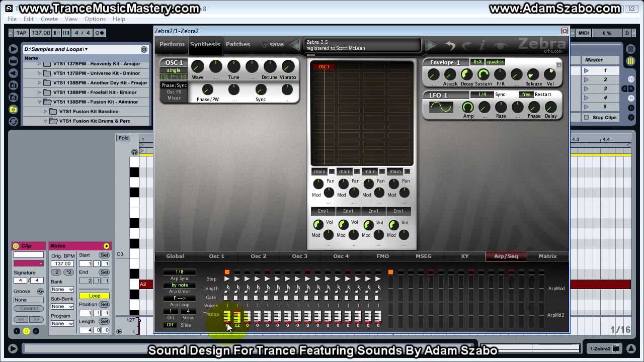644x362 pixels.
Task: Open the File menu
Action: [x=12, y=19]
